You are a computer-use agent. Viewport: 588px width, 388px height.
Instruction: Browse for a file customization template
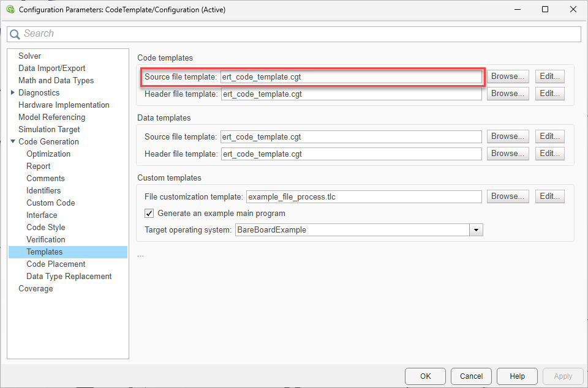(x=508, y=196)
